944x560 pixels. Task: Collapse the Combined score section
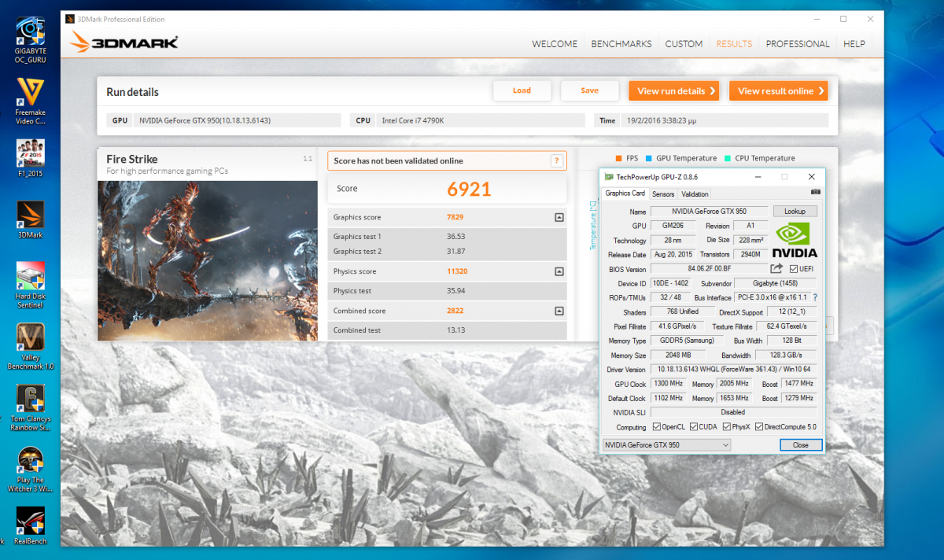click(x=559, y=311)
